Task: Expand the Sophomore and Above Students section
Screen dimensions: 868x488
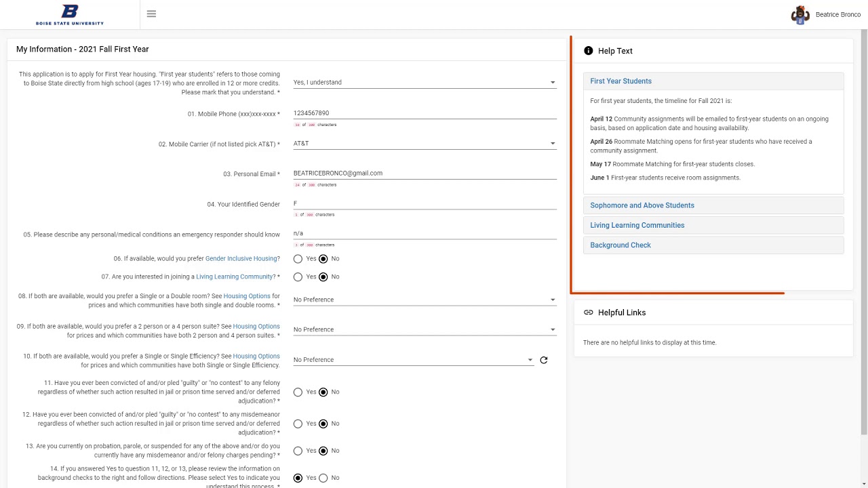Action: click(642, 205)
